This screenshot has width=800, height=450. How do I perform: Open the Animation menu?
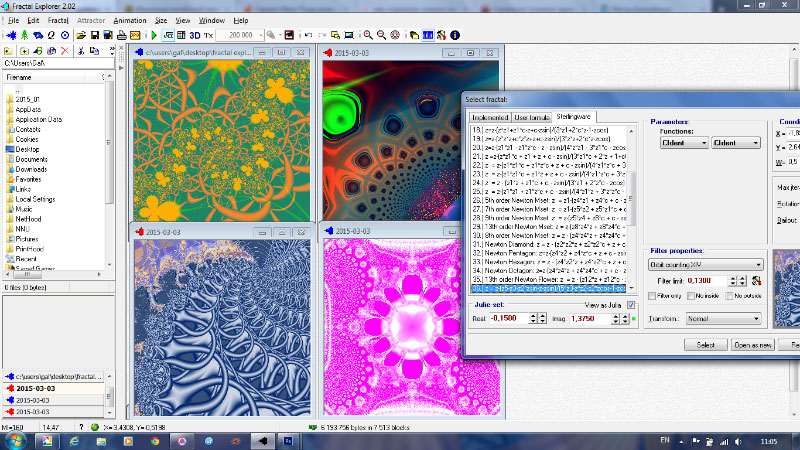pyautogui.click(x=130, y=20)
